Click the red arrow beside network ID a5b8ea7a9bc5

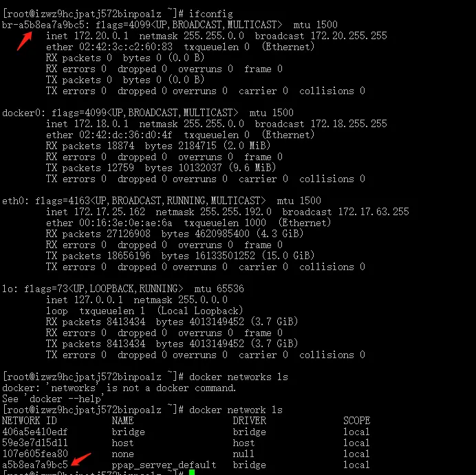pos(80,459)
